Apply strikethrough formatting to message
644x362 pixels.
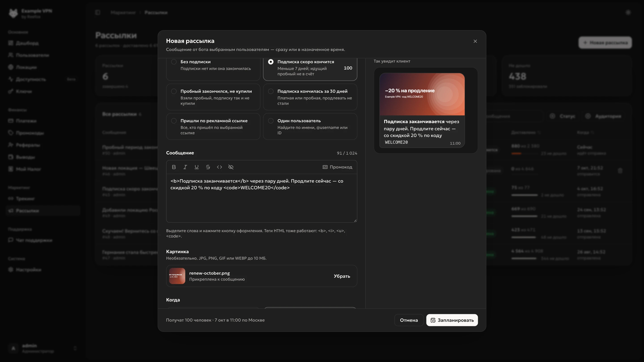click(x=208, y=167)
